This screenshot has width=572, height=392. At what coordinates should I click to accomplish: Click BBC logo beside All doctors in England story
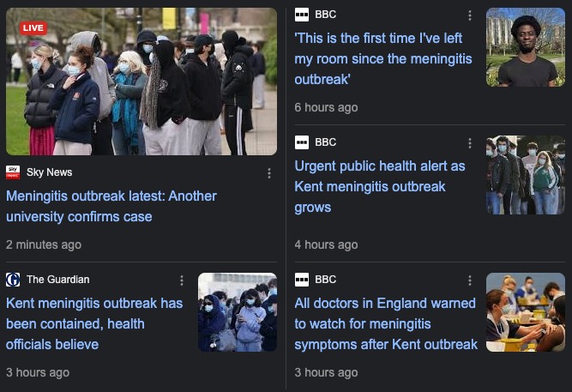(x=302, y=280)
